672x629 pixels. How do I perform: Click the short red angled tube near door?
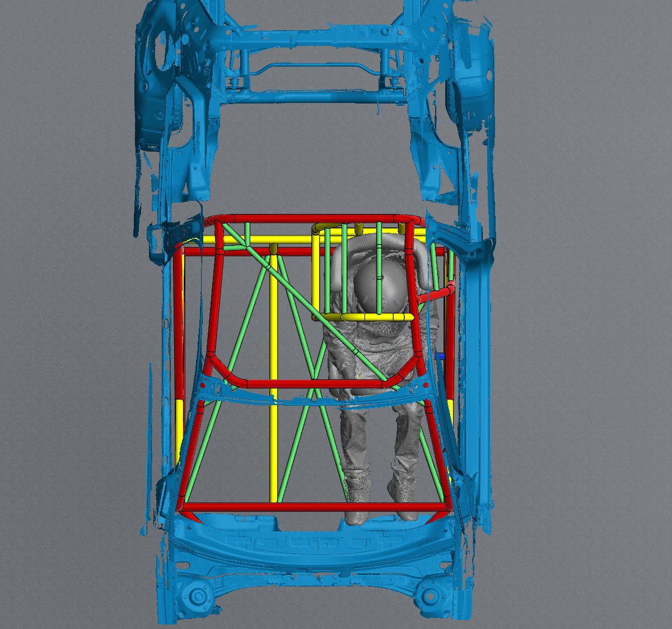[x=436, y=294]
